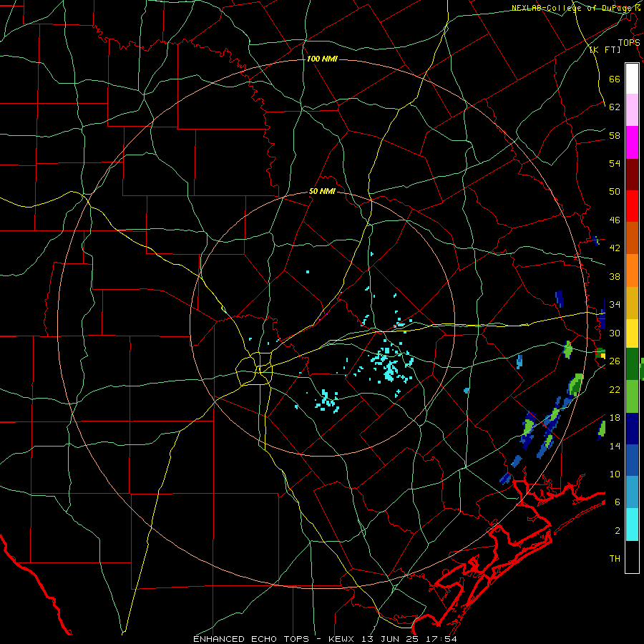Click the 'NEXLAB-College of DuPage' header text
This screenshot has height=644, width=644.
[x=573, y=8]
